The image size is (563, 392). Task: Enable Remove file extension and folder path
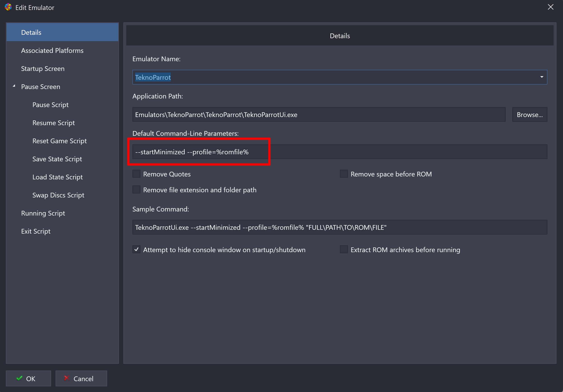[x=136, y=190]
